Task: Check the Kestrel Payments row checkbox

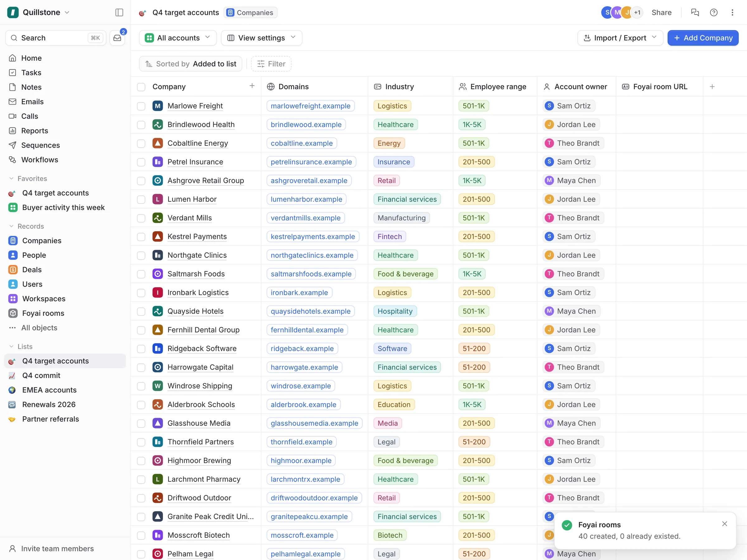Action: (141, 237)
